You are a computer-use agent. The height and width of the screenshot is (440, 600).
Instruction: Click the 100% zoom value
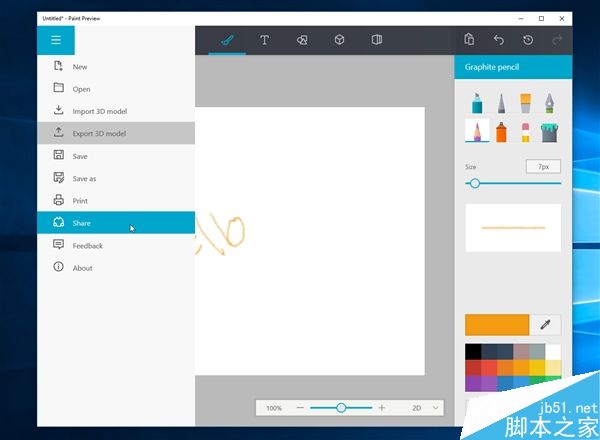(x=274, y=408)
